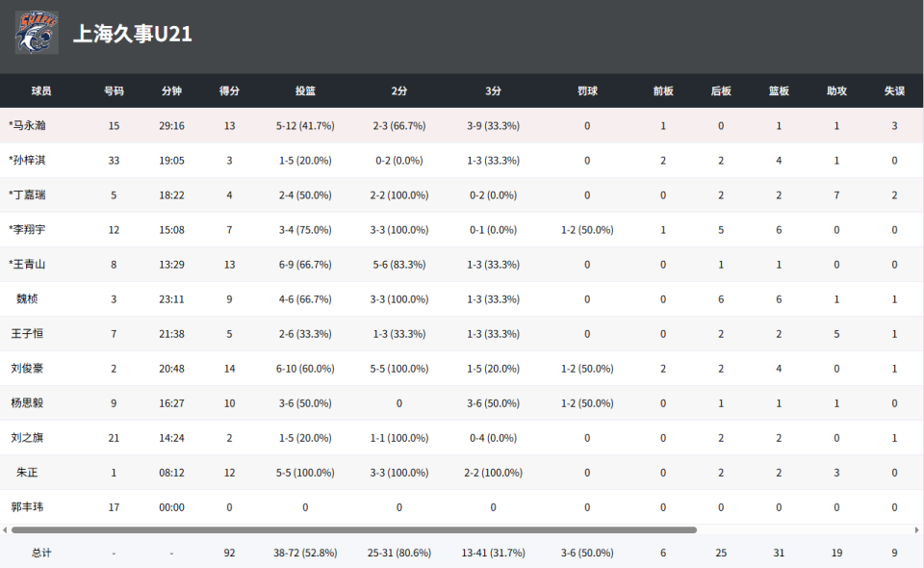Click the right scroll arrow of table scrollbar
Screen dimensions: 924x568
coord(917,529)
